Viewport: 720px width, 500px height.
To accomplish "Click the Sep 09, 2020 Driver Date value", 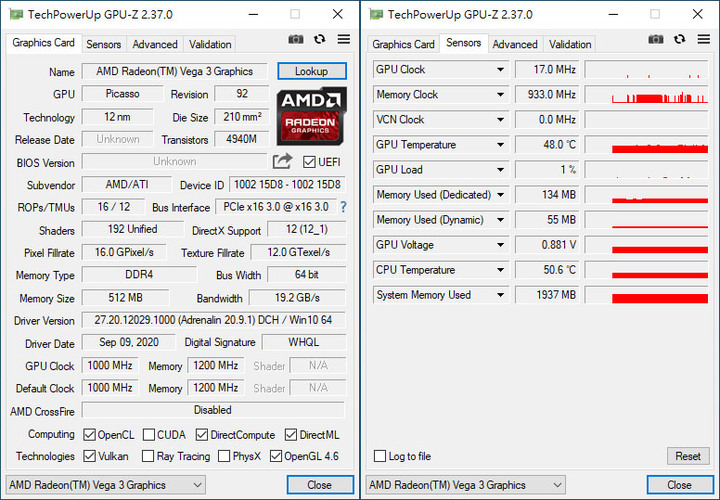I will coord(129,343).
